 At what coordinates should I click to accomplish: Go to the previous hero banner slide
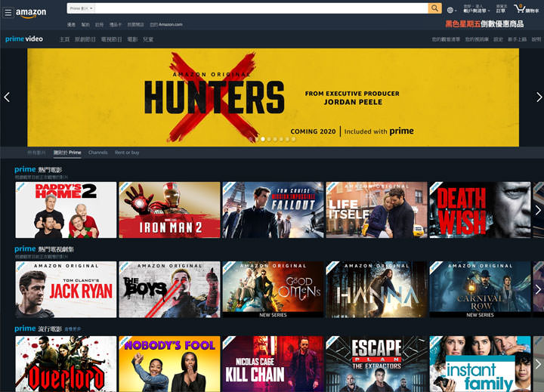coord(7,97)
